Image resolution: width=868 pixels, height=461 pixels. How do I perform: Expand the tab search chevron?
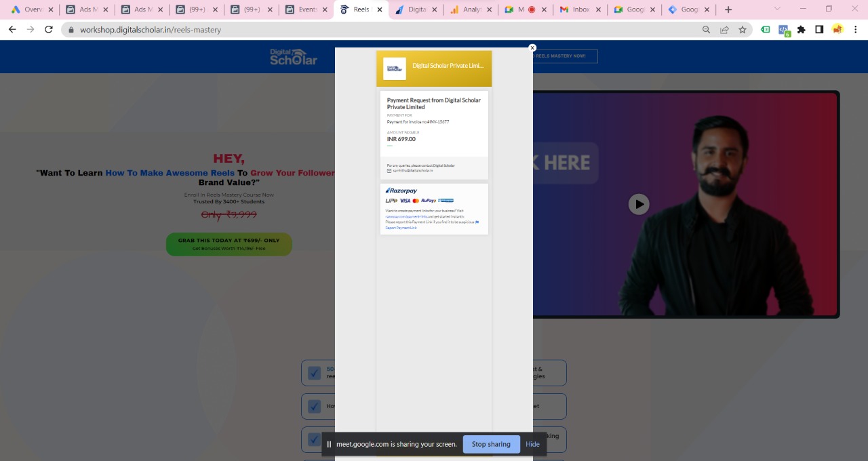(x=777, y=9)
